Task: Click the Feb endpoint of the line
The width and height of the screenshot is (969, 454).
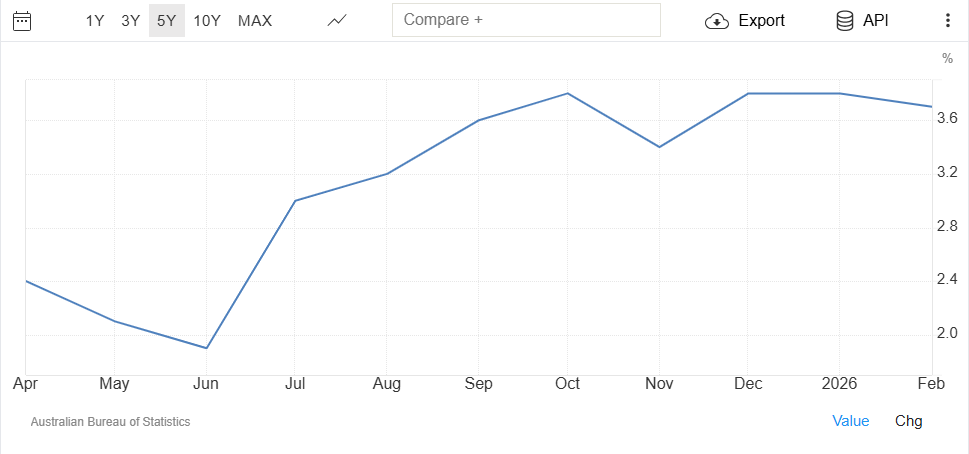Action: click(x=932, y=106)
